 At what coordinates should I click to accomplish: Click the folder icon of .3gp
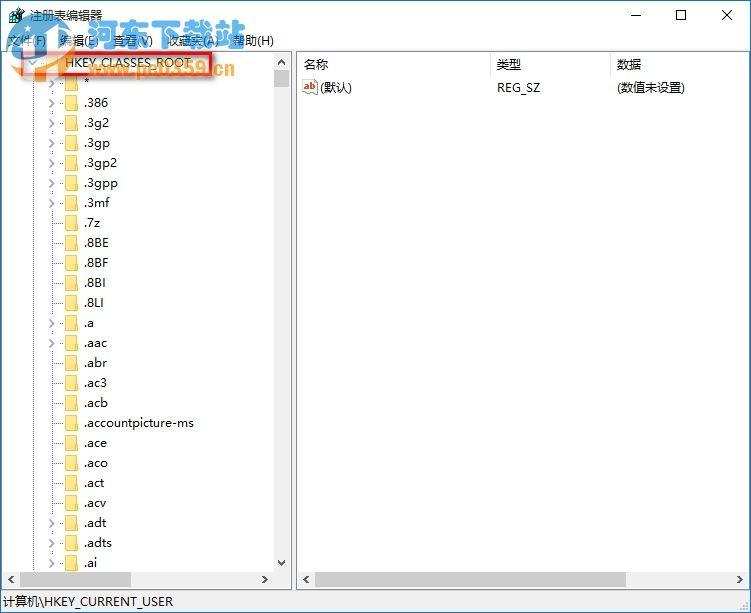71,143
